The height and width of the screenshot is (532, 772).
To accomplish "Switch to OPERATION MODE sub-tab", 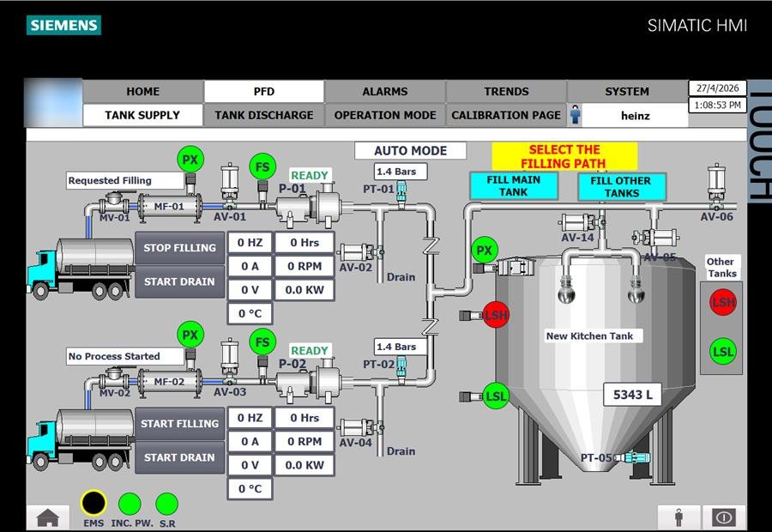I will 385,115.
